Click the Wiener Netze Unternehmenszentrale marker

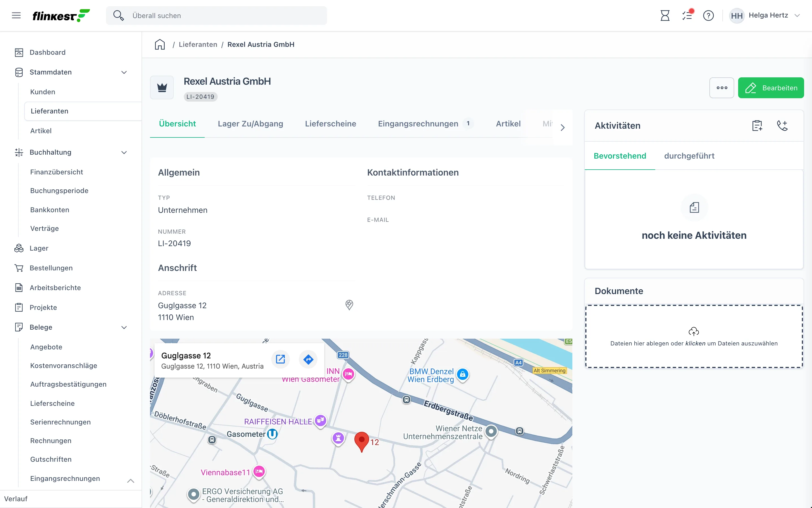(x=491, y=432)
